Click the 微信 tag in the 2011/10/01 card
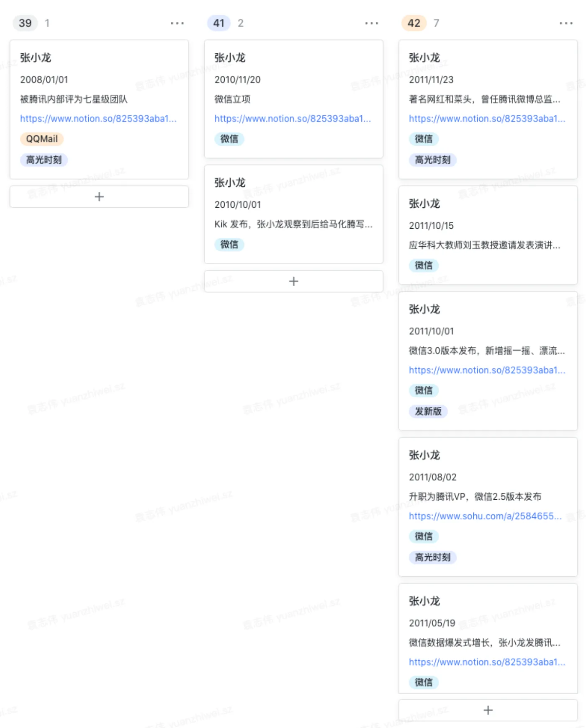This screenshot has width=586, height=728. 424,391
